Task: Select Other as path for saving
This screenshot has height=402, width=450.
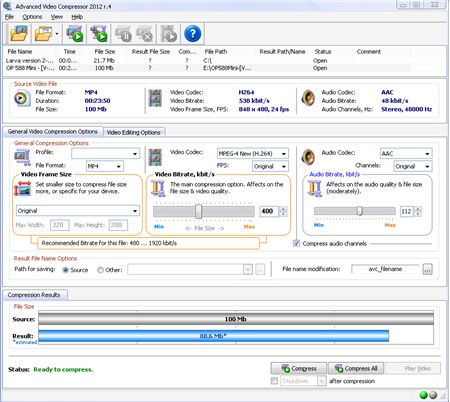Action: [100, 270]
